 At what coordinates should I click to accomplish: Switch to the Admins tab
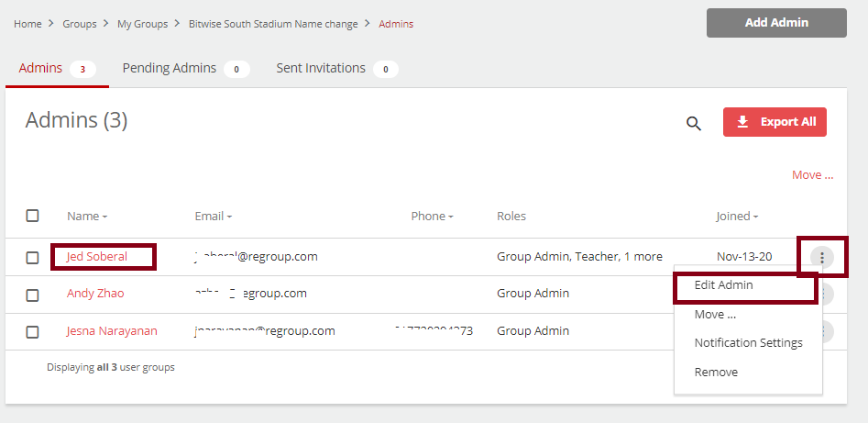point(57,69)
